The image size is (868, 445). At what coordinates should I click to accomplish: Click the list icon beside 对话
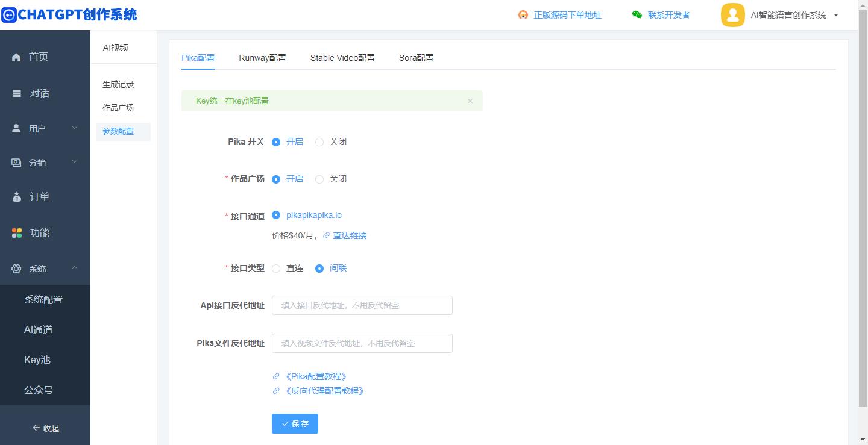(x=17, y=94)
